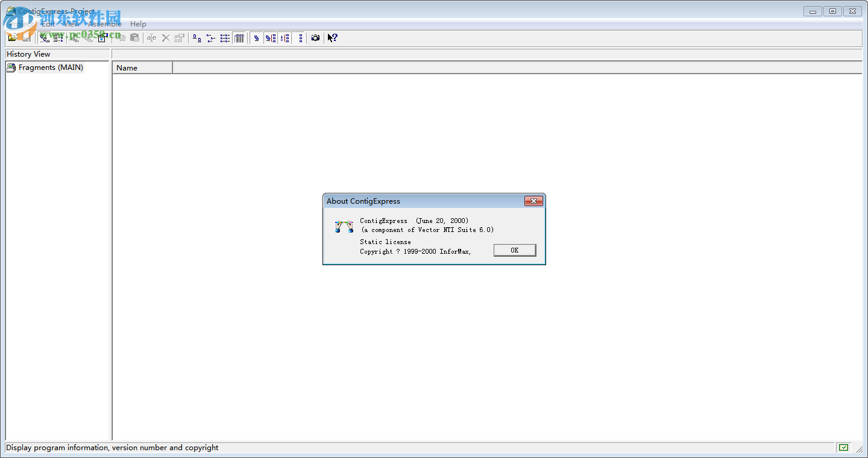
Task: Switch to Small Icons view
Action: (x=211, y=37)
